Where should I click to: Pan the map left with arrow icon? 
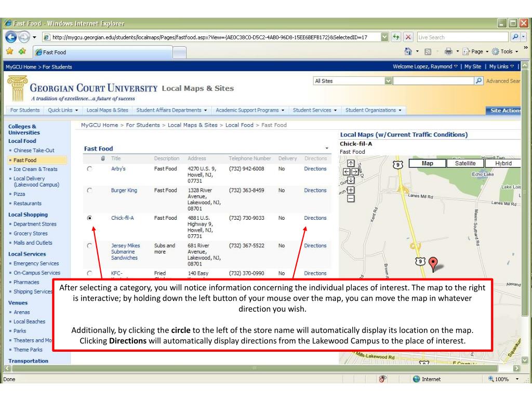coord(347,171)
